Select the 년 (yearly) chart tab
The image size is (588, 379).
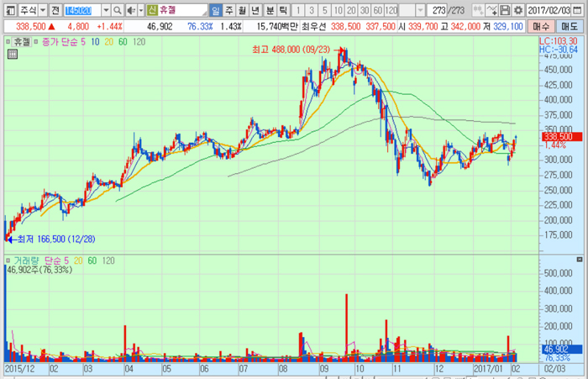click(x=255, y=11)
